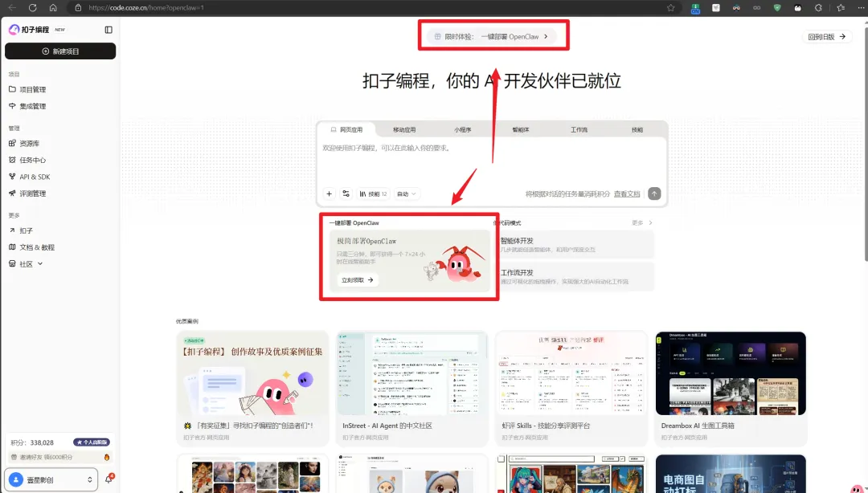This screenshot has height=493, width=868.
Task: Click the 积分: 338,028 points text
Action: [32, 442]
